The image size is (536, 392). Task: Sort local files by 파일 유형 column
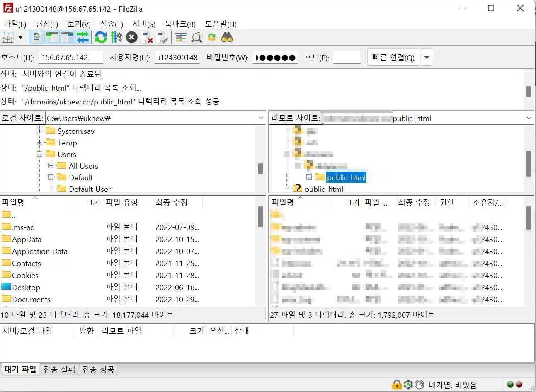coord(128,202)
